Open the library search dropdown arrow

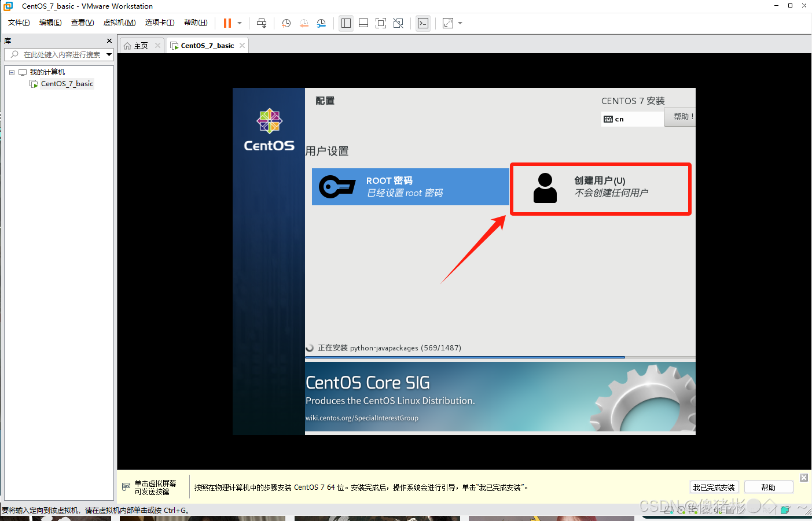(109, 54)
